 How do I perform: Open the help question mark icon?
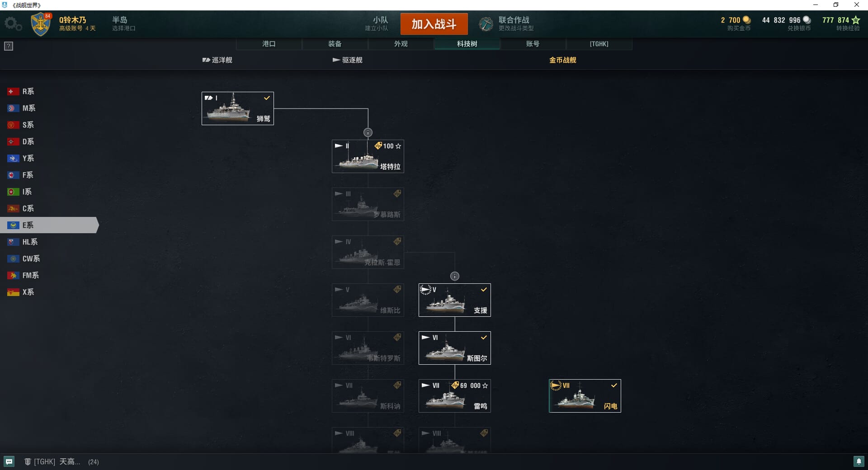[9, 46]
